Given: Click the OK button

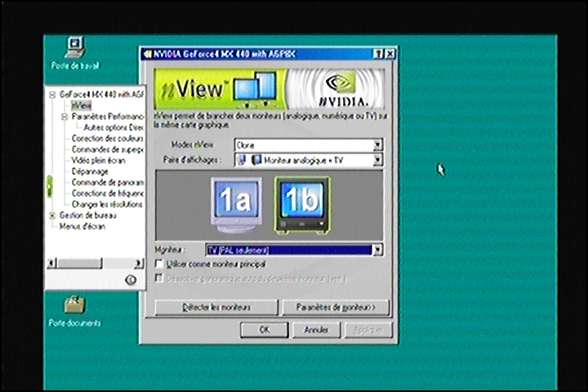Looking at the screenshot, I should [x=265, y=330].
